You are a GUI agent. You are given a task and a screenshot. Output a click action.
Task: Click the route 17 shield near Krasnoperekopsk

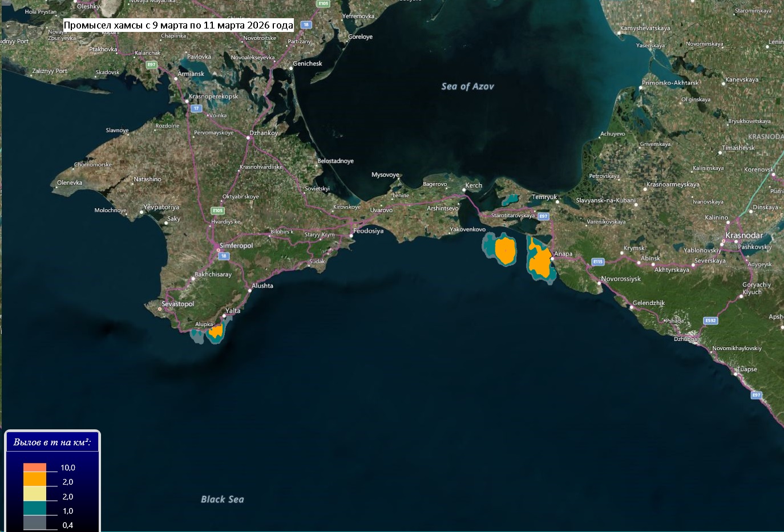[196, 108]
